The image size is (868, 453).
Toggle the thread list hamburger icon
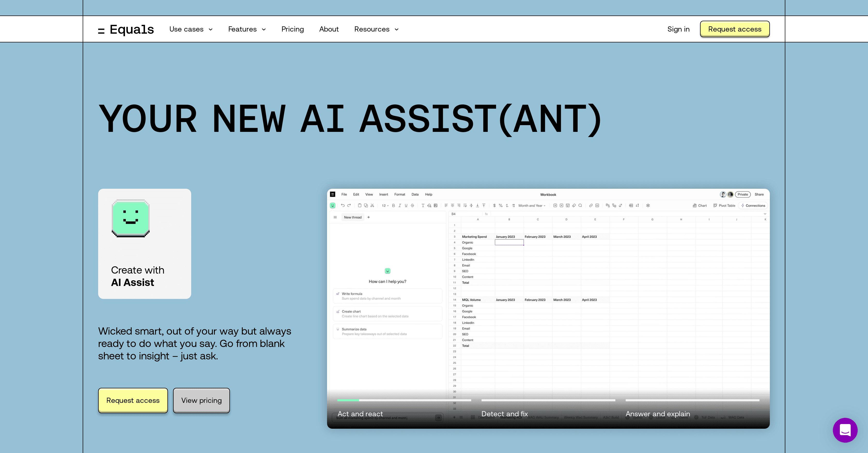[335, 217]
